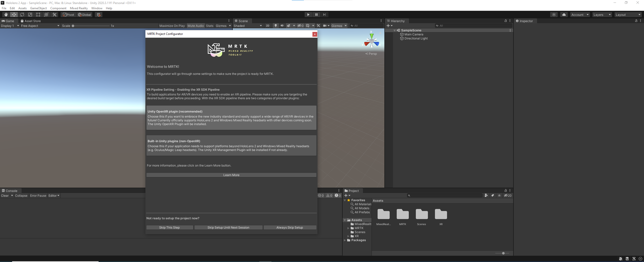The height and width of the screenshot is (262, 644).
Task: Open custom editor tools icon
Action: [54, 15]
